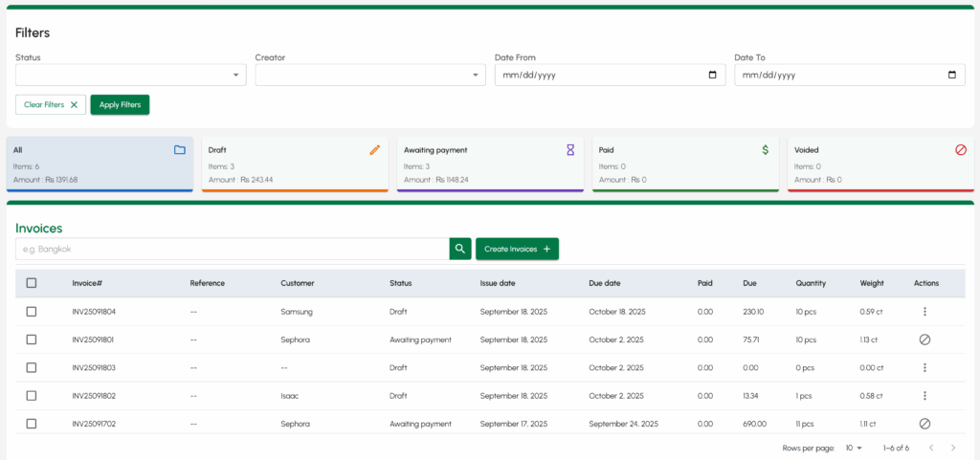Select checkbox for invoice INV25091802

point(32,396)
